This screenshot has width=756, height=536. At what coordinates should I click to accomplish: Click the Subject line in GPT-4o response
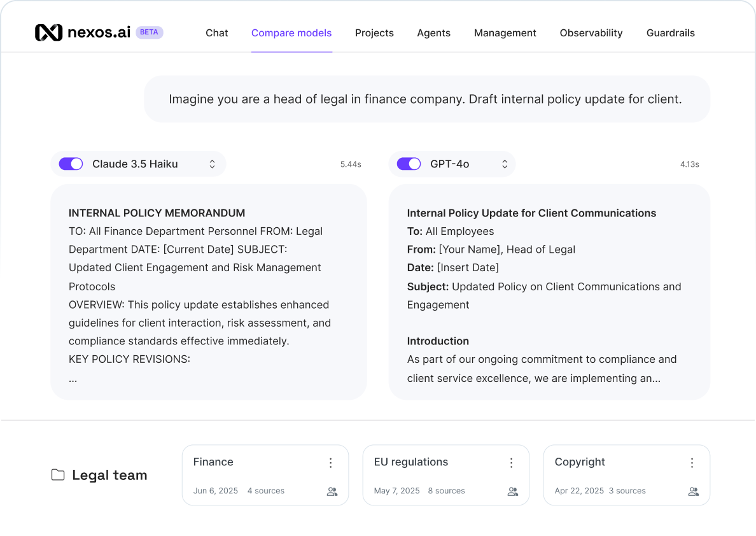pos(544,296)
